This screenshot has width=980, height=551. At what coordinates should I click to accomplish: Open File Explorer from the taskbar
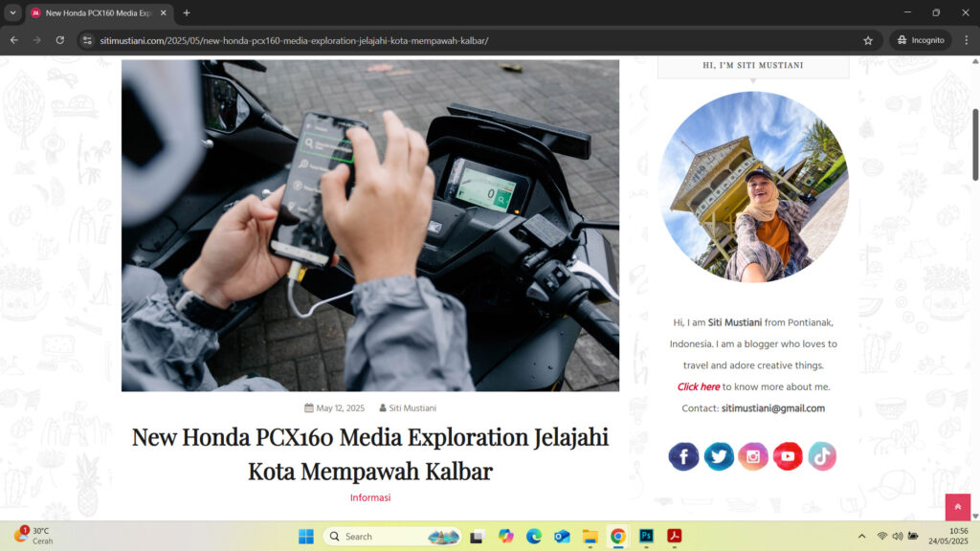(x=590, y=536)
